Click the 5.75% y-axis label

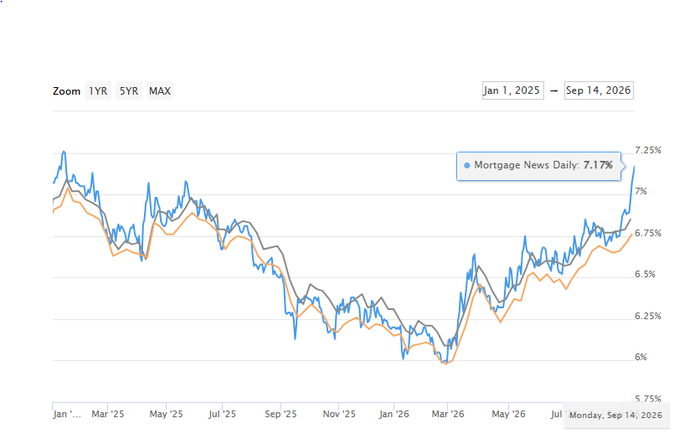coord(648,398)
